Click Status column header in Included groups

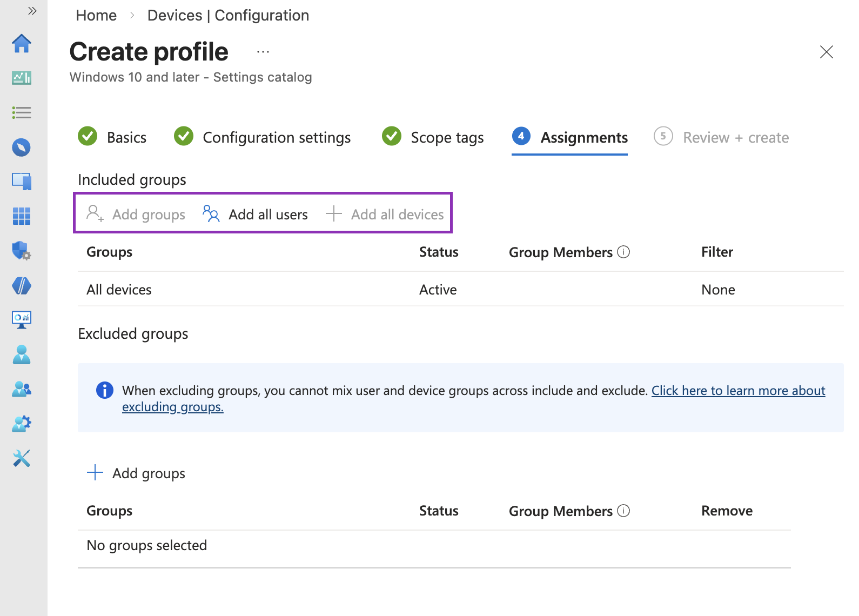[x=439, y=252]
